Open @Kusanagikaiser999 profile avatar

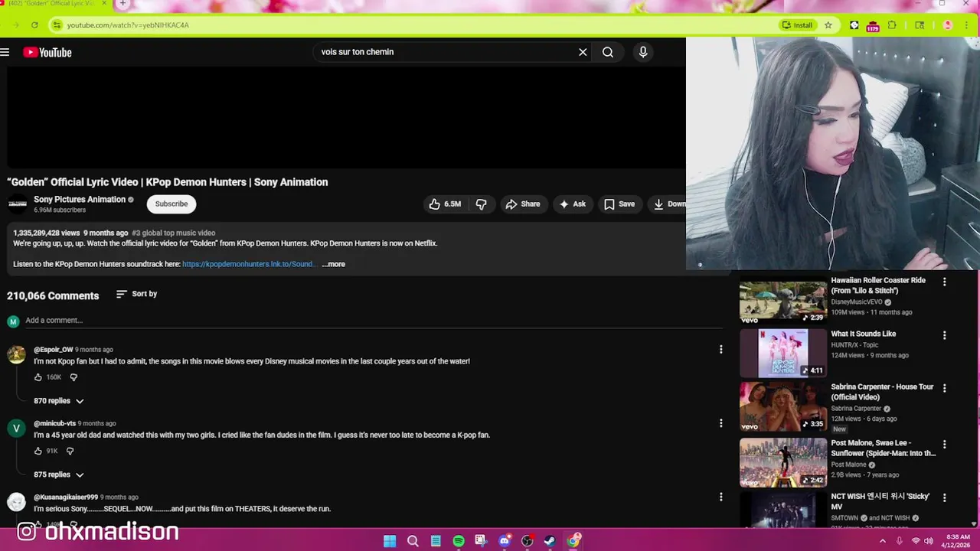click(x=16, y=501)
